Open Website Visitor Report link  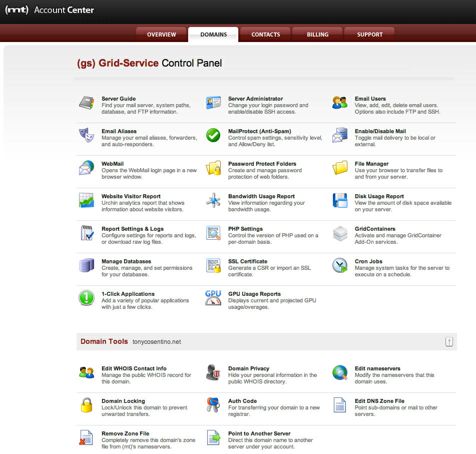point(131,196)
